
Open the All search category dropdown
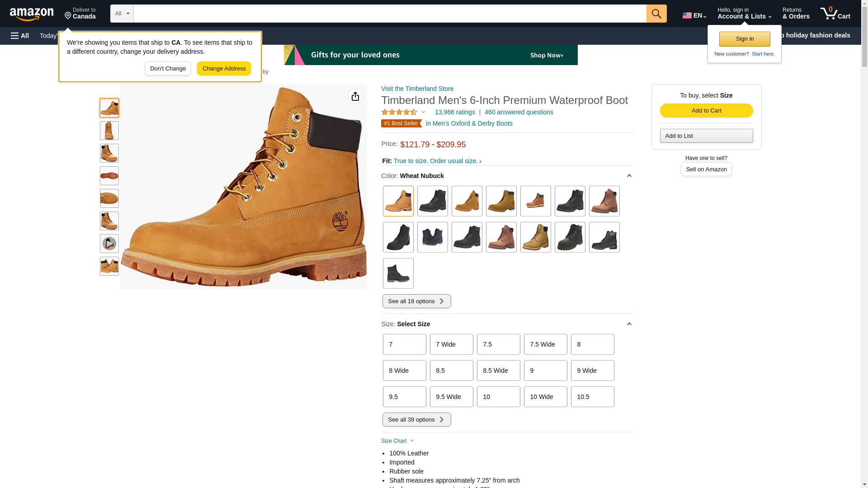(122, 14)
